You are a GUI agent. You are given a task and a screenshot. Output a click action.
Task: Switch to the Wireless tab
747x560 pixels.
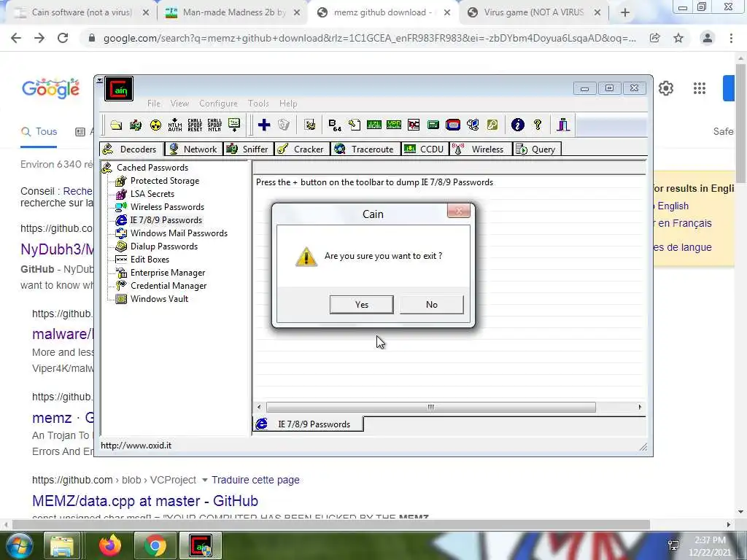point(480,149)
